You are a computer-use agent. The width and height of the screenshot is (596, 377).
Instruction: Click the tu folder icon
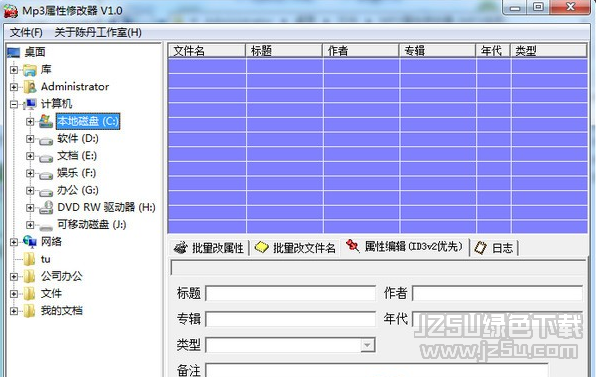pyautogui.click(x=29, y=259)
